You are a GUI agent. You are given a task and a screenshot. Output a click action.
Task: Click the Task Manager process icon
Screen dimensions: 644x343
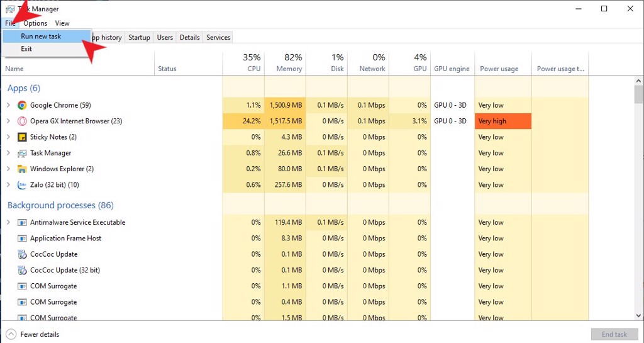22,153
